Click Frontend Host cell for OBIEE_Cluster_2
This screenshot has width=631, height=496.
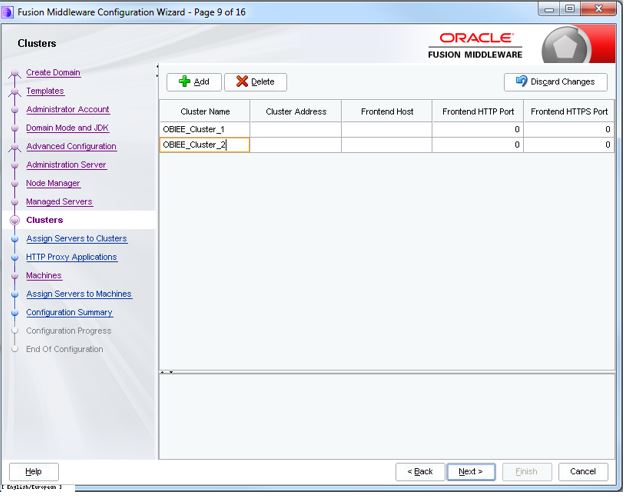coord(387,145)
